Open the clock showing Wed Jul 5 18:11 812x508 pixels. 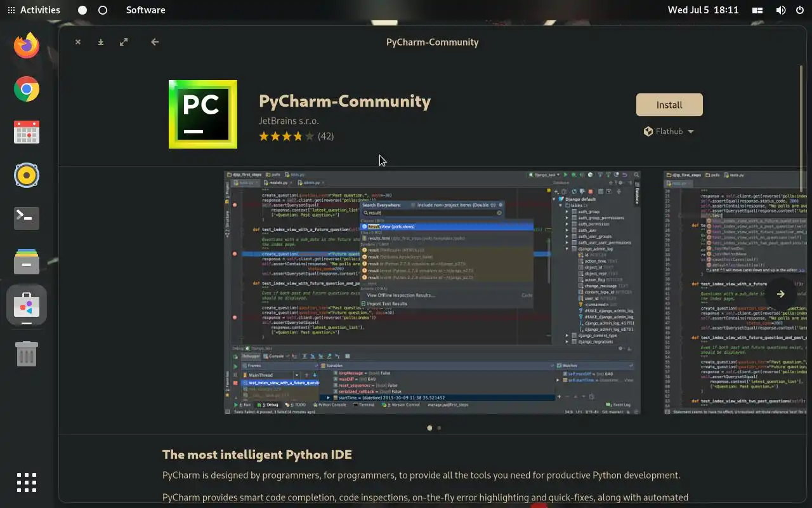(x=703, y=10)
